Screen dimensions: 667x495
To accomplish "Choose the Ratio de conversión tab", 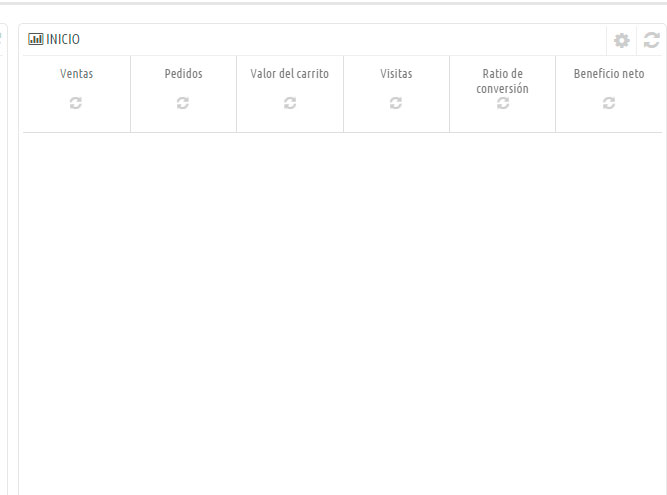I will coord(503,81).
